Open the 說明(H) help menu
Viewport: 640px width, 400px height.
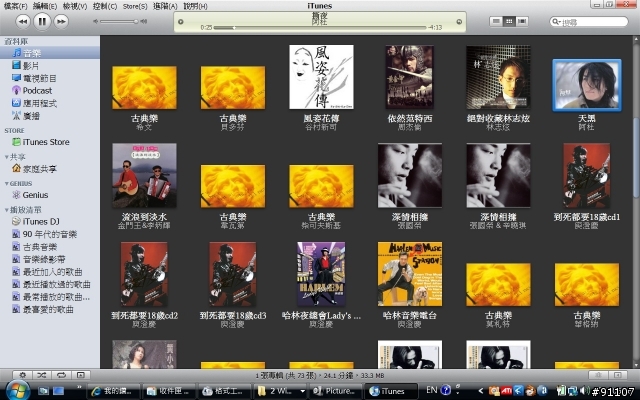pos(195,6)
